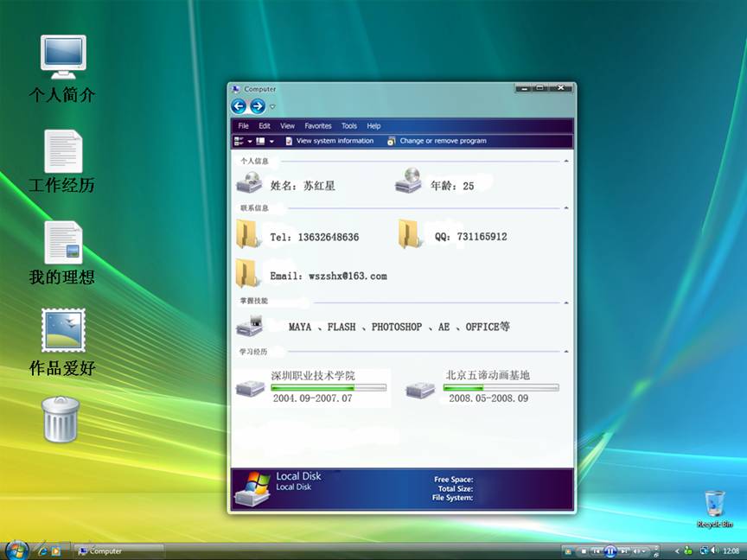Screen dimensions: 747x560
Task: Click the folder icon beside QQ
Action: tap(410, 233)
